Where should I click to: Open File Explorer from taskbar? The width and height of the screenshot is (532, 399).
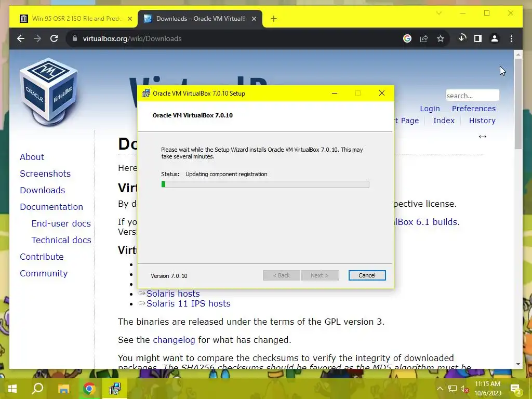tap(63, 389)
